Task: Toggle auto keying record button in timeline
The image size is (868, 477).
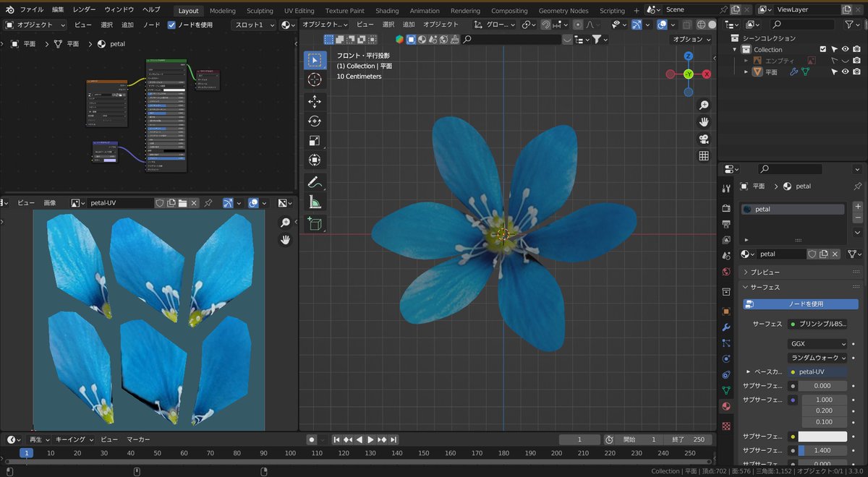Action: click(x=311, y=439)
